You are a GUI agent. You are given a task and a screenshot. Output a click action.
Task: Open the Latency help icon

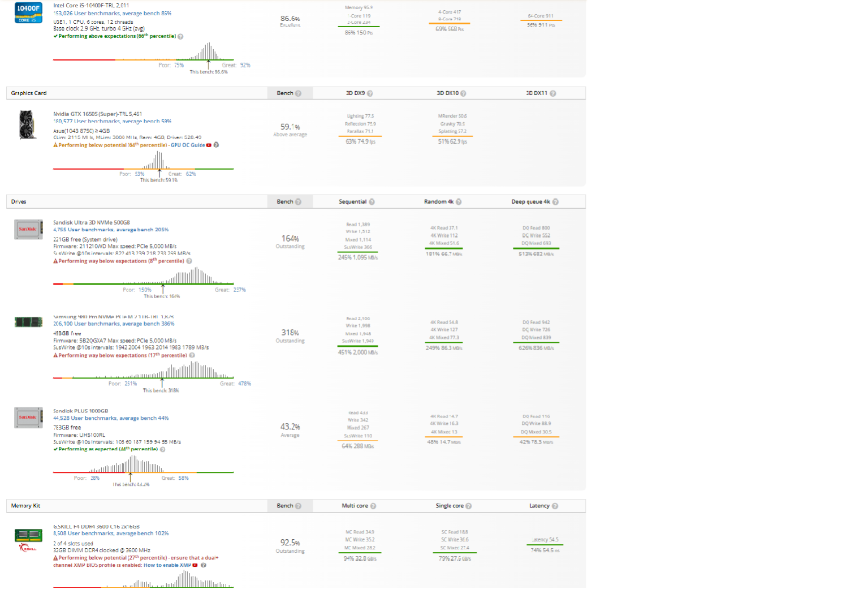tap(555, 506)
